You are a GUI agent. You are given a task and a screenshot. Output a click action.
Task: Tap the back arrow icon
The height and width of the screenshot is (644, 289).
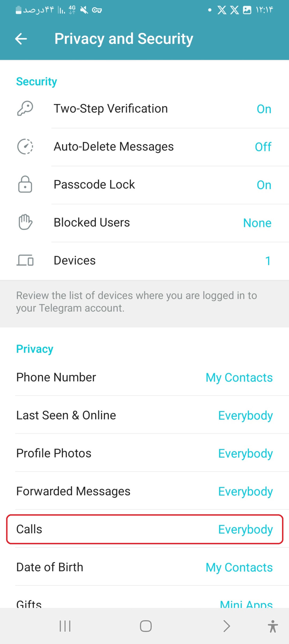pyautogui.click(x=21, y=39)
